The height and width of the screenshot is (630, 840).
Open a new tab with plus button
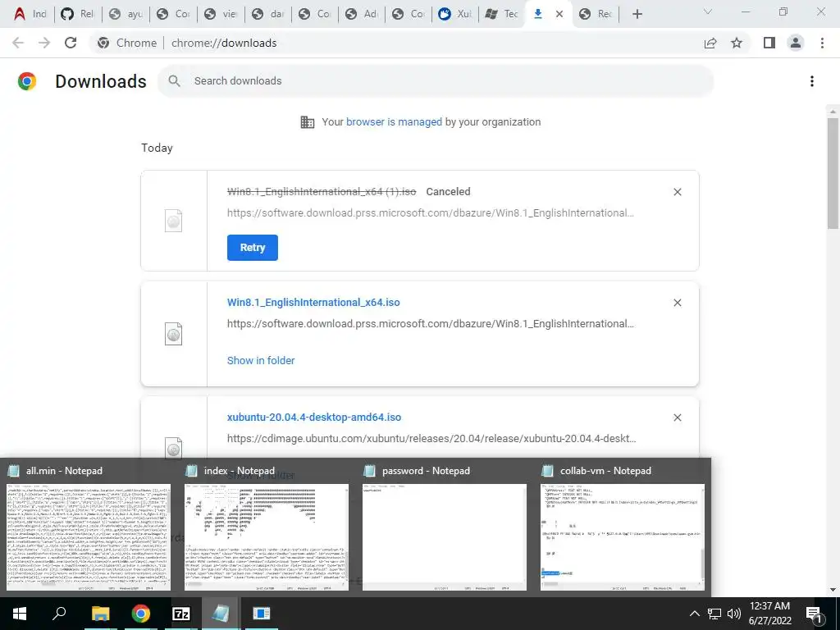coord(637,14)
